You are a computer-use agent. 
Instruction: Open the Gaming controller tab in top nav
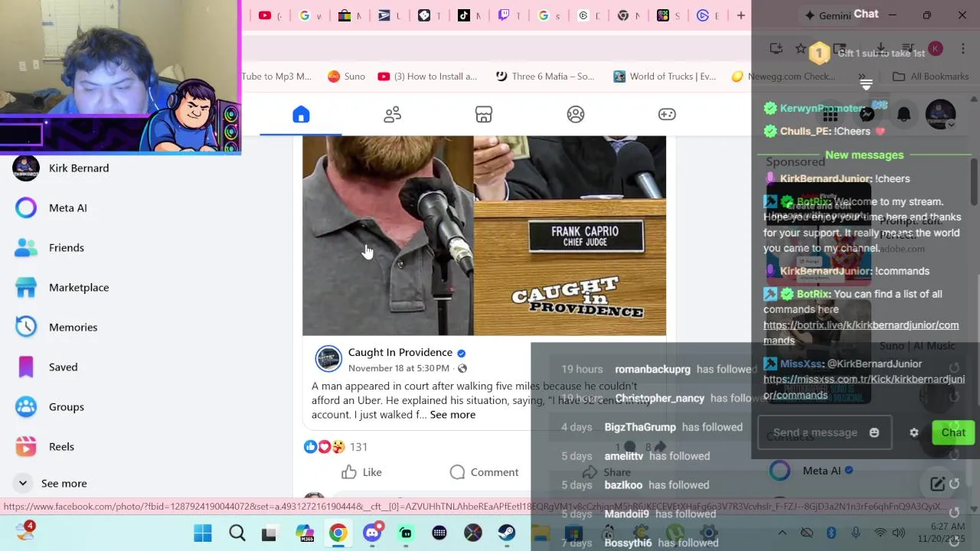667,115
